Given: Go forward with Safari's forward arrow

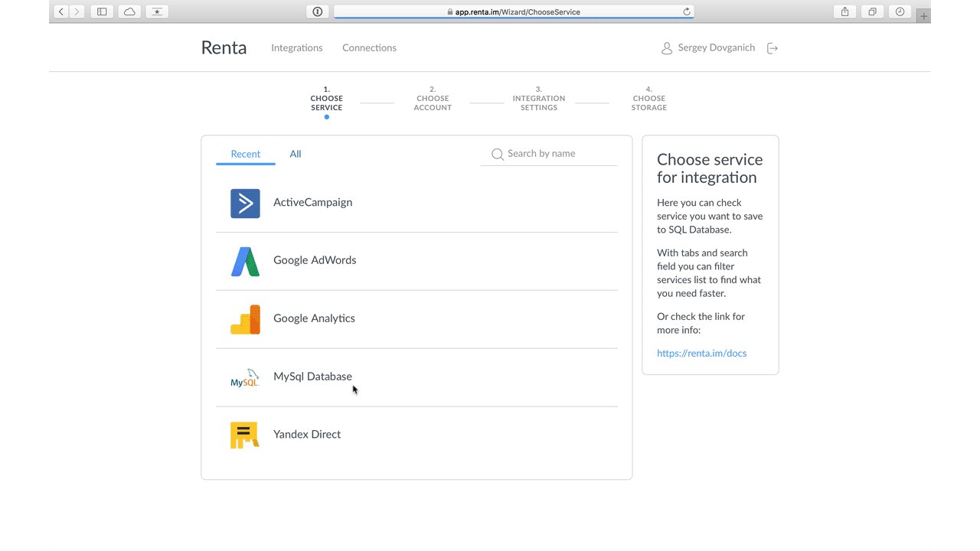Looking at the screenshot, I should point(77,11).
